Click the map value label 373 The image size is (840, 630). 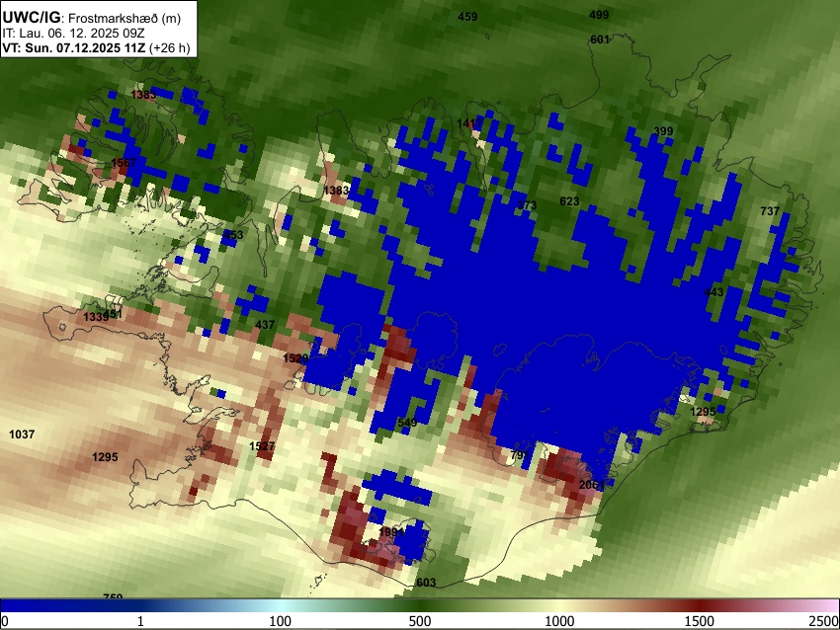(527, 205)
